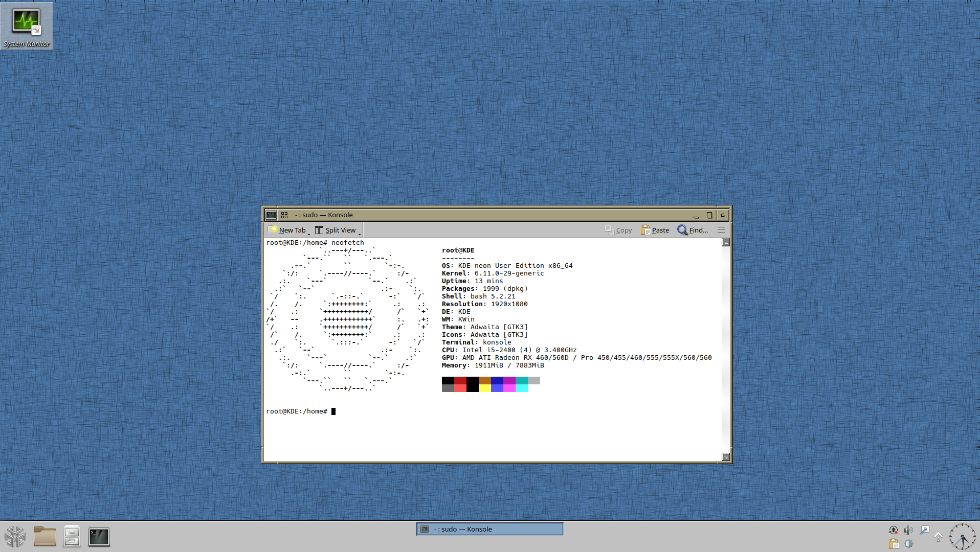Expand hidden system tray icons arrow
Viewport: 980px width, 552px height.
(x=939, y=537)
